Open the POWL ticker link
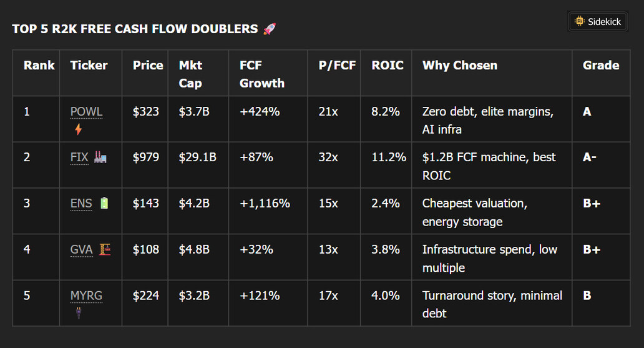Screen dimensions: 644x348 coord(86,112)
